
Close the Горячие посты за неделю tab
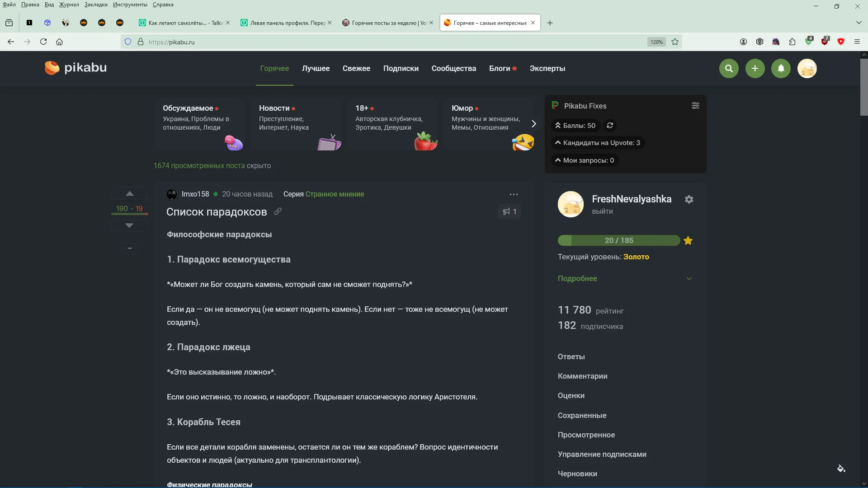[x=431, y=23]
